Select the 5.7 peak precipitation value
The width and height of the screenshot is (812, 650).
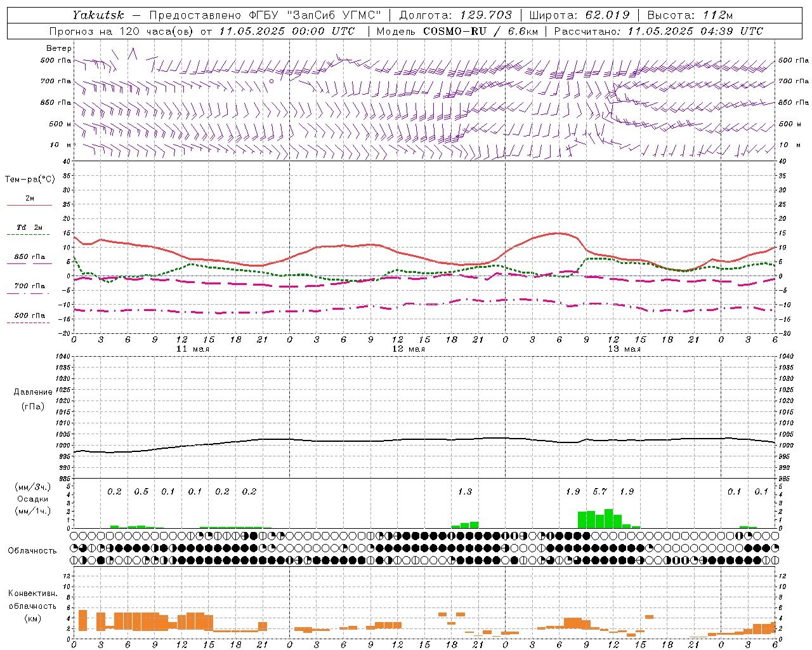coord(599,491)
